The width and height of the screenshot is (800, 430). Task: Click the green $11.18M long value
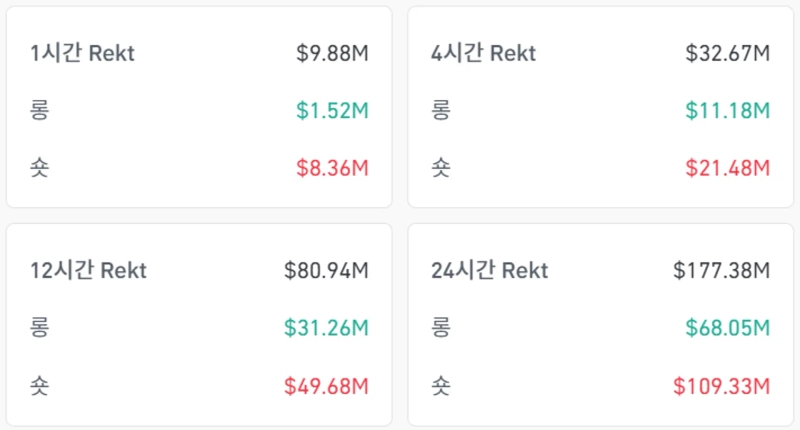click(x=727, y=110)
